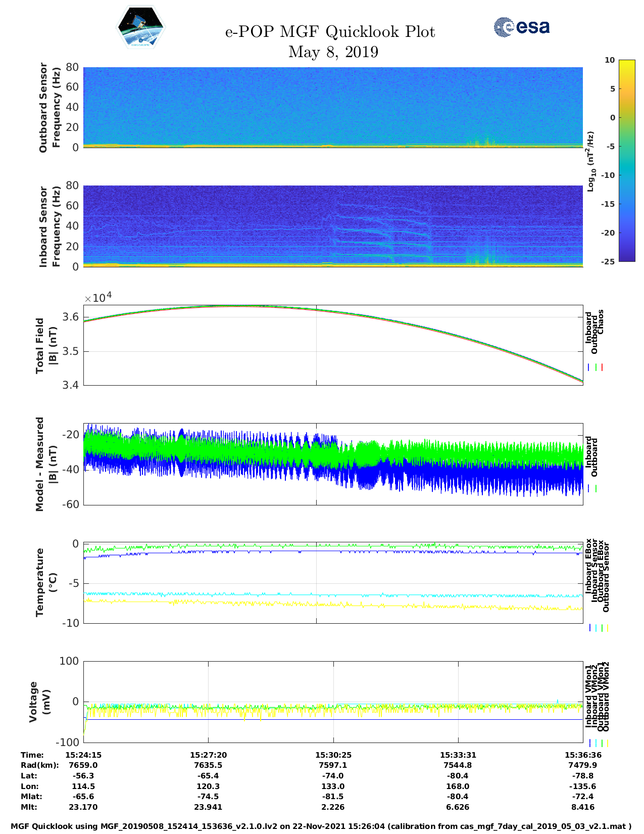Click yellow Outboard Sensor marker in Temperature legend
The image size is (644, 834).
coord(607,628)
